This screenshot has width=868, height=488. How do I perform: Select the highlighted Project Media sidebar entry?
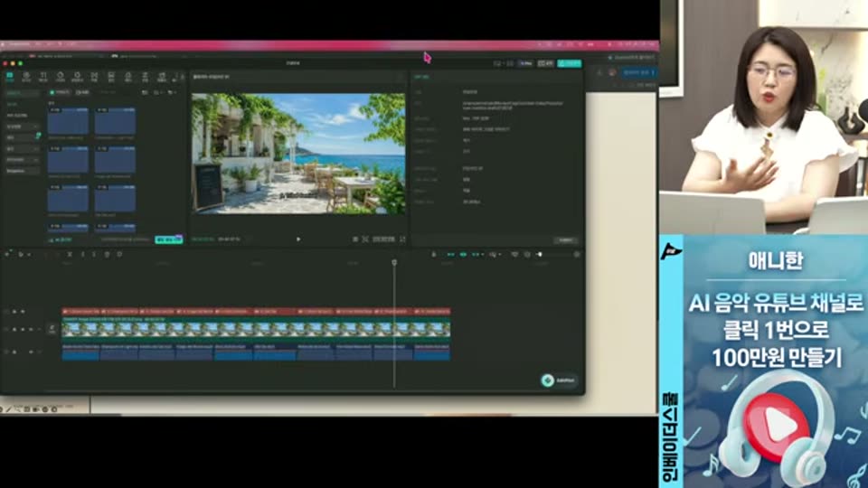[x=21, y=93]
